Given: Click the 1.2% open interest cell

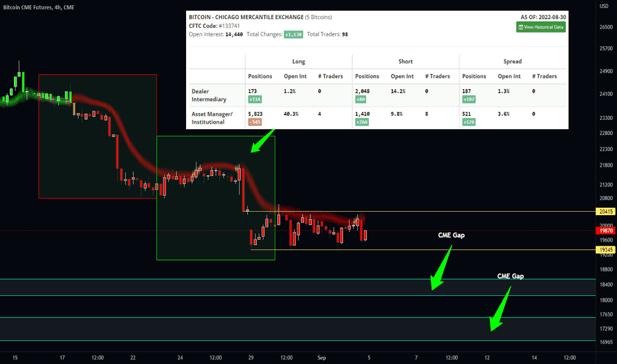Looking at the screenshot, I should click(x=289, y=91).
